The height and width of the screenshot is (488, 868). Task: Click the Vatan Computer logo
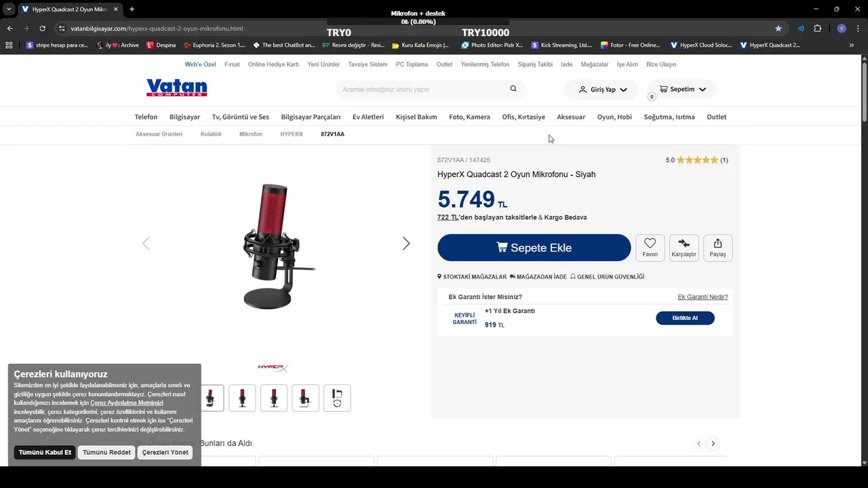176,88
